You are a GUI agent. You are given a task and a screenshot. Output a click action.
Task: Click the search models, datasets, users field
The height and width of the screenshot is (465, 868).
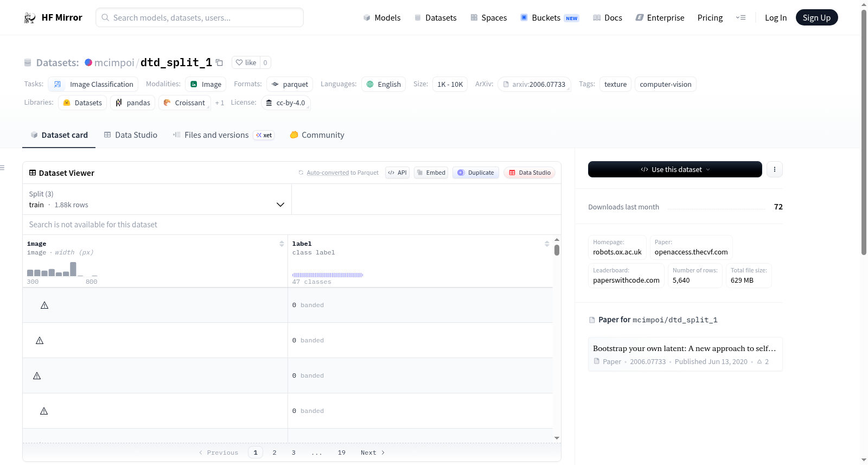click(200, 17)
